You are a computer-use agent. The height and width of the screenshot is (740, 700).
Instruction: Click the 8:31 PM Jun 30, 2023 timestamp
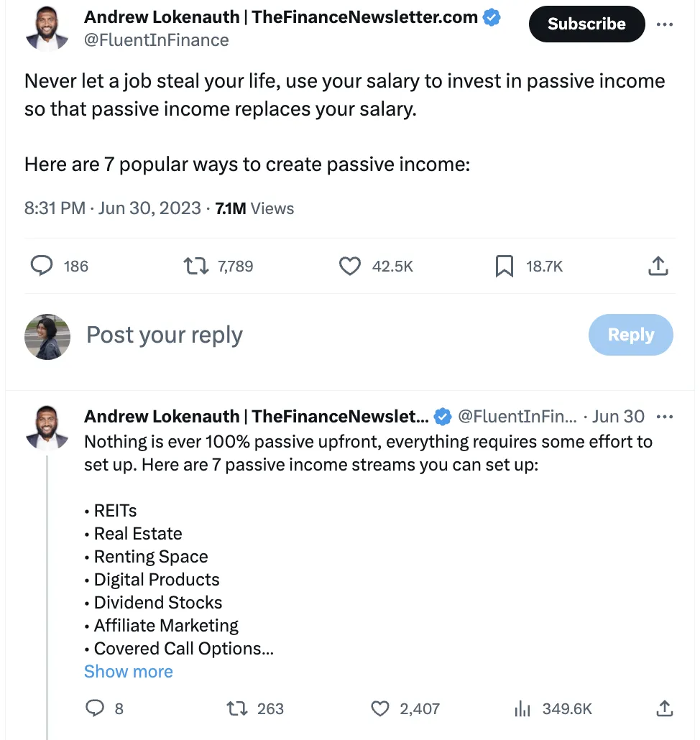pos(113,208)
